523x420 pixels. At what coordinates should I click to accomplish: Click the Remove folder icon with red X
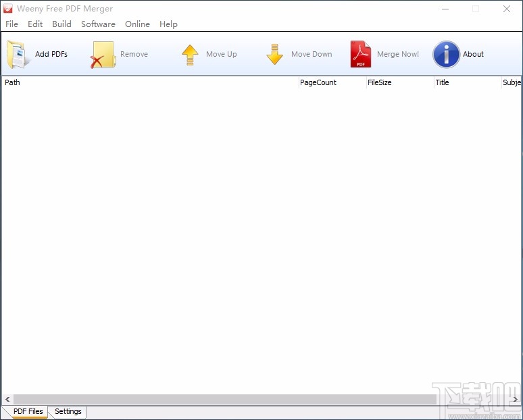103,55
